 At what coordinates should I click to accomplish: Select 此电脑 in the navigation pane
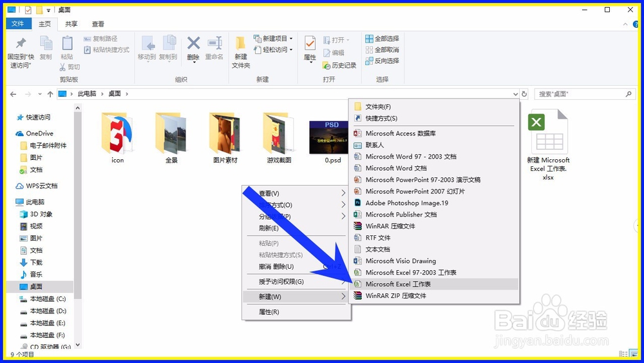coord(30,202)
